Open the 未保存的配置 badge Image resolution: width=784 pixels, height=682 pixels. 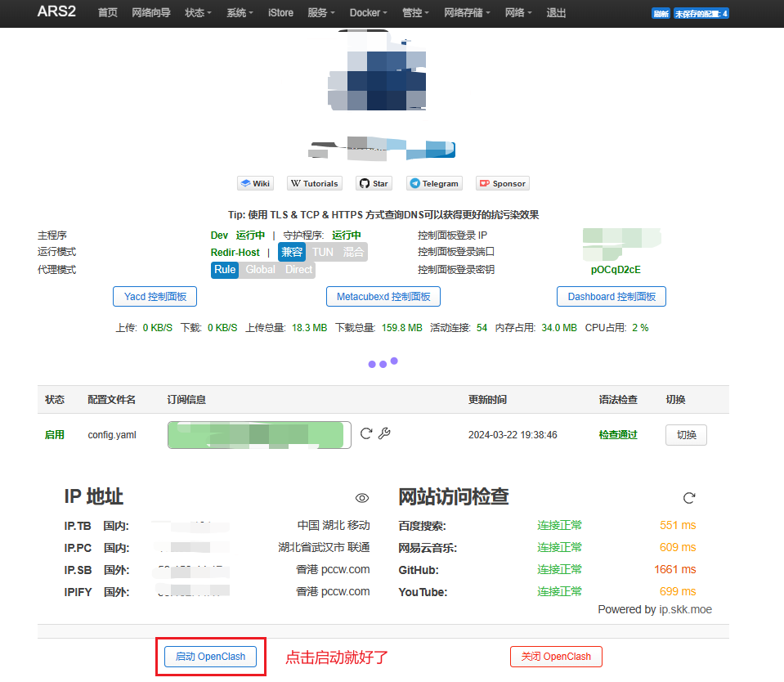701,14
